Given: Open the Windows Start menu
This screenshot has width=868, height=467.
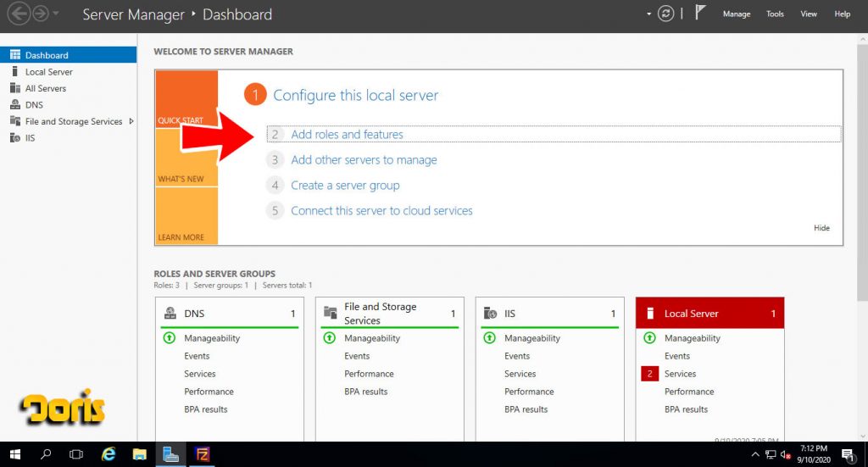Looking at the screenshot, I should click(x=15, y=454).
